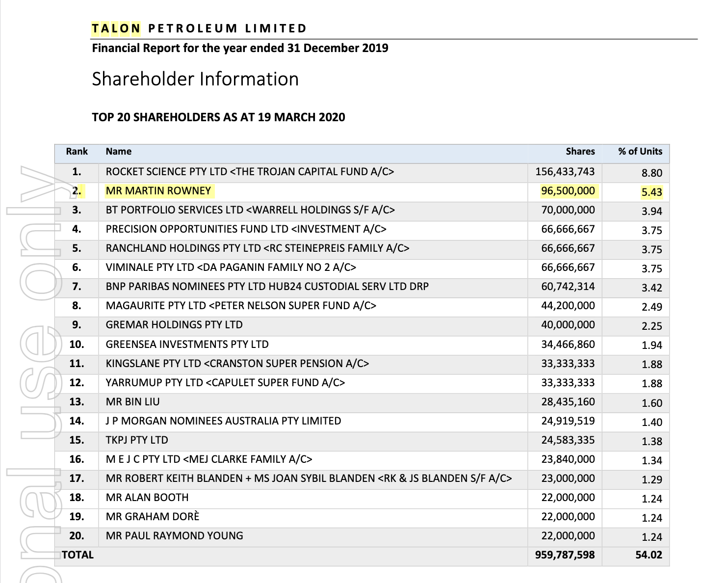Click the '% of Units' column header
This screenshot has width=728, height=583.
(640, 152)
